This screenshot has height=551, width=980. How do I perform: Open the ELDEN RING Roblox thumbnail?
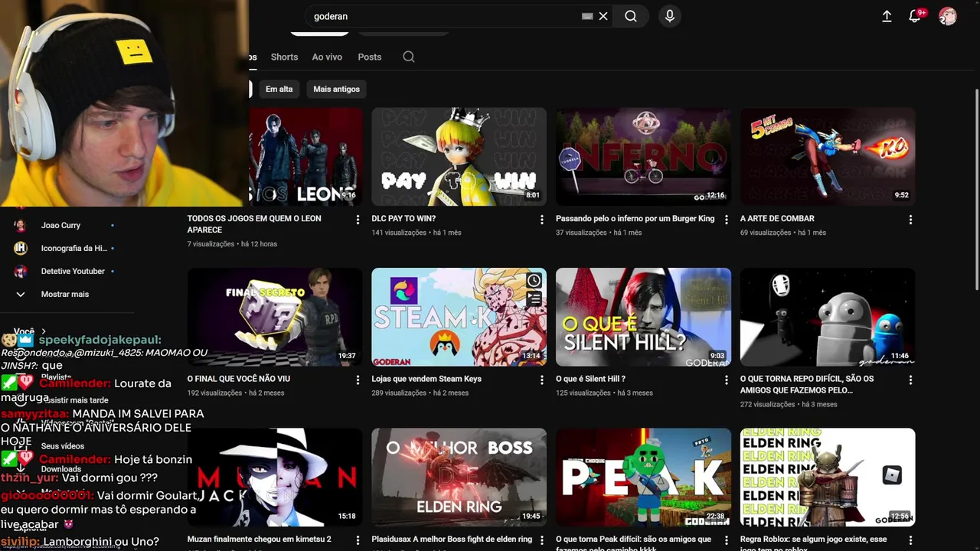tap(828, 477)
